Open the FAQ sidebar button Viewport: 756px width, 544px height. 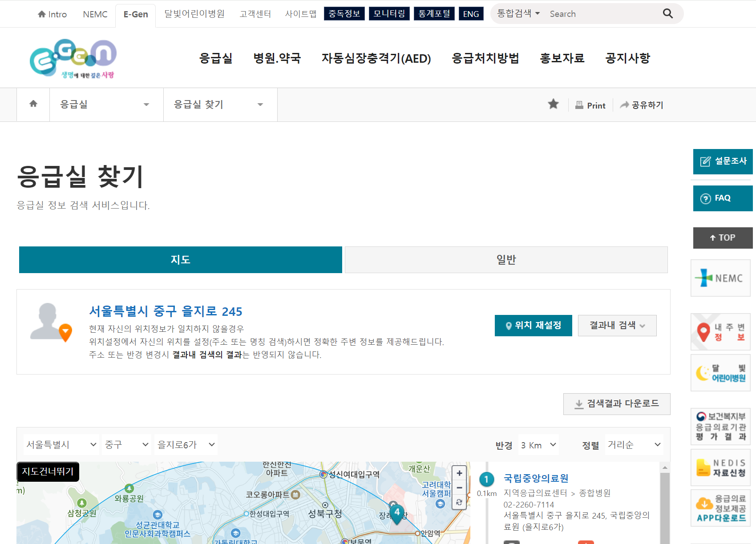(x=723, y=198)
